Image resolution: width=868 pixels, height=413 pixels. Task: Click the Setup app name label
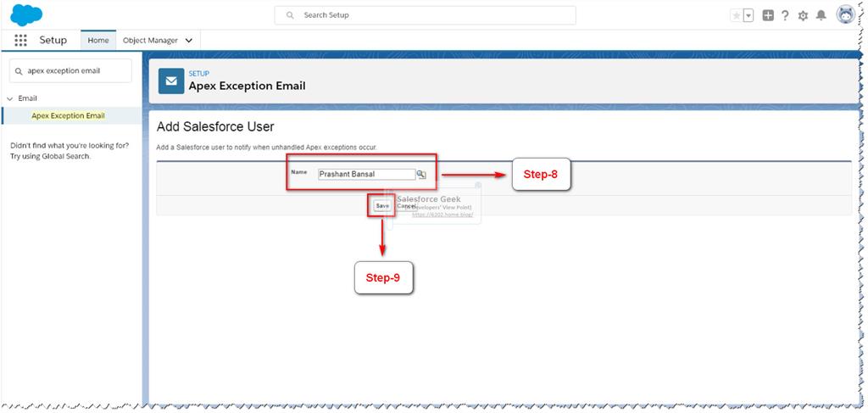(x=53, y=41)
